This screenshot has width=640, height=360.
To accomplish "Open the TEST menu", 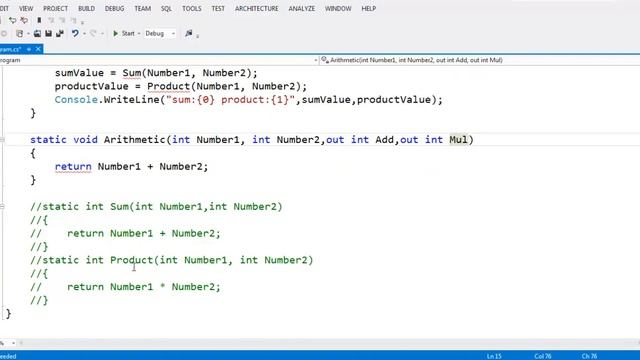I will click(218, 8).
